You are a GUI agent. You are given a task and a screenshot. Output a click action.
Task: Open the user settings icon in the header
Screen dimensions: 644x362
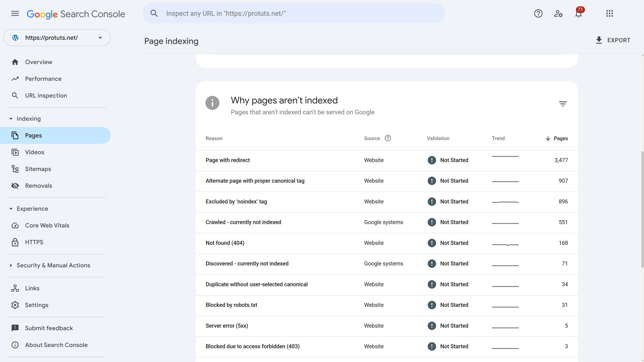(x=558, y=14)
